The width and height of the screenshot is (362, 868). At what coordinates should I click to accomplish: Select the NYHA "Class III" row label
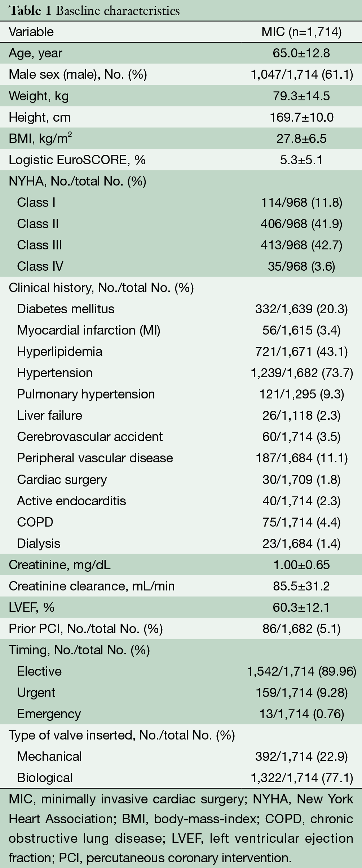pyautogui.click(x=39, y=245)
